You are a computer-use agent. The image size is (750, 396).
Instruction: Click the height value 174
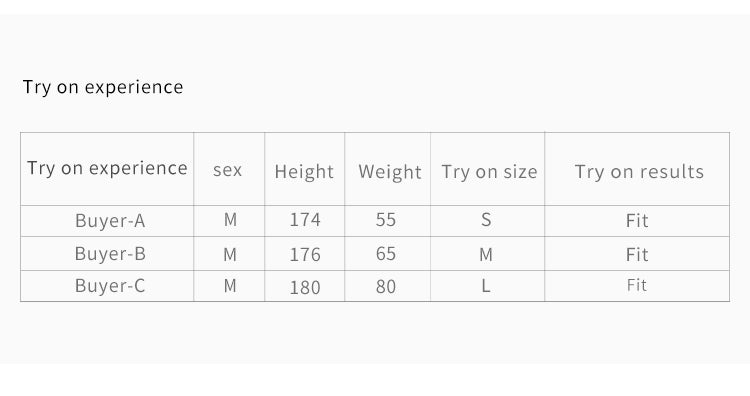click(x=305, y=220)
